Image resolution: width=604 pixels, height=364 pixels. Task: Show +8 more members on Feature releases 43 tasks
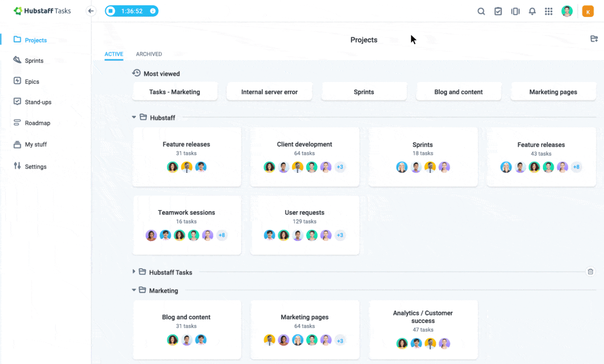(576, 167)
